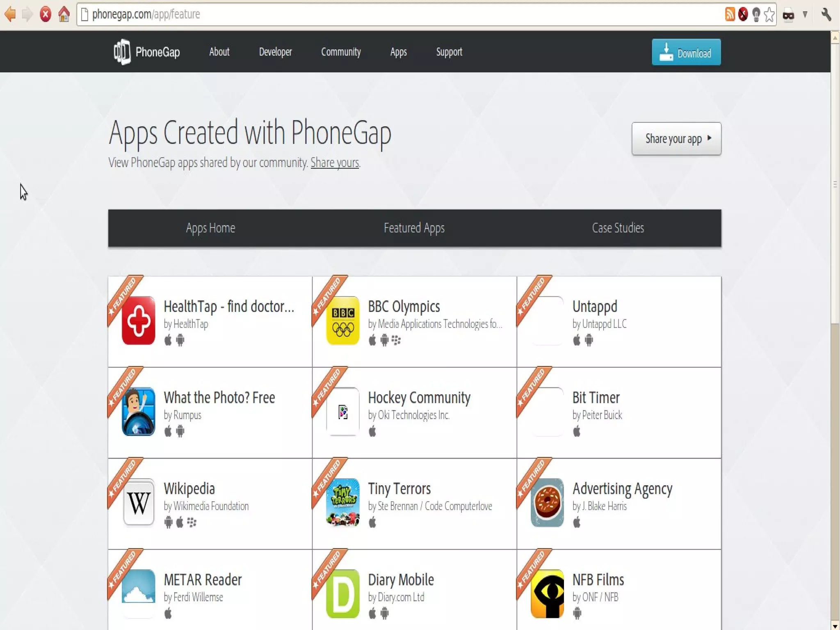Viewport: 840px width, 630px height.
Task: Open the BBC Olympics app icon
Action: click(x=343, y=321)
